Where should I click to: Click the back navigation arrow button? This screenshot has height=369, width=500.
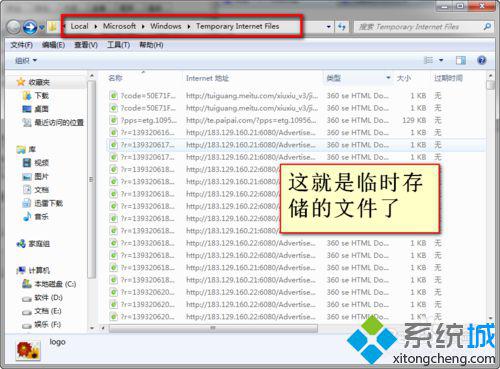[x=14, y=27]
